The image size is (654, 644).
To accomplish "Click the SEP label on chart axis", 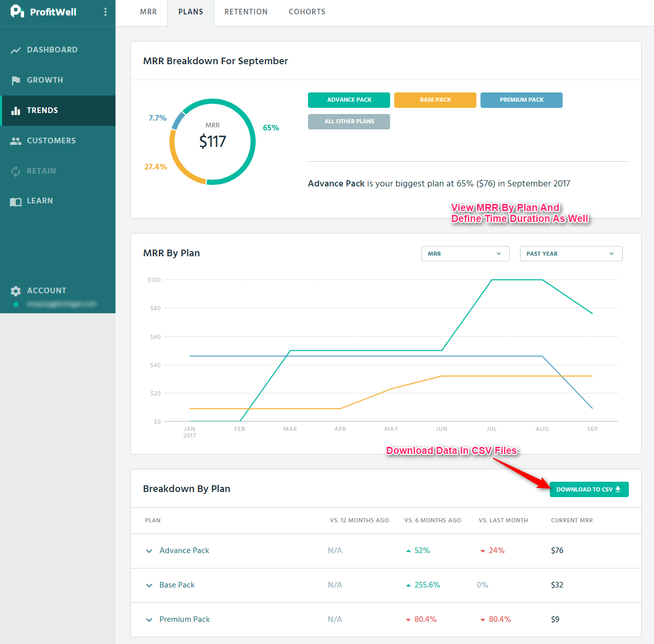I will (x=592, y=429).
